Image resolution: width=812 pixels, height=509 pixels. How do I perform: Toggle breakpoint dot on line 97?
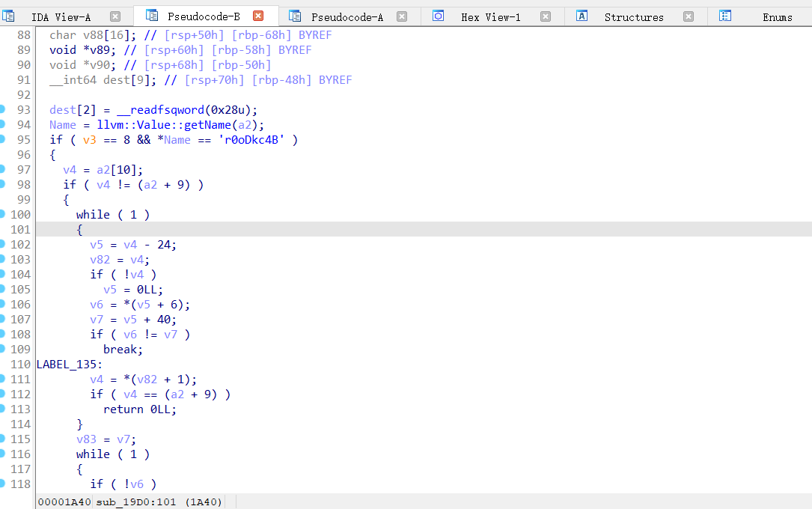pos(2,169)
